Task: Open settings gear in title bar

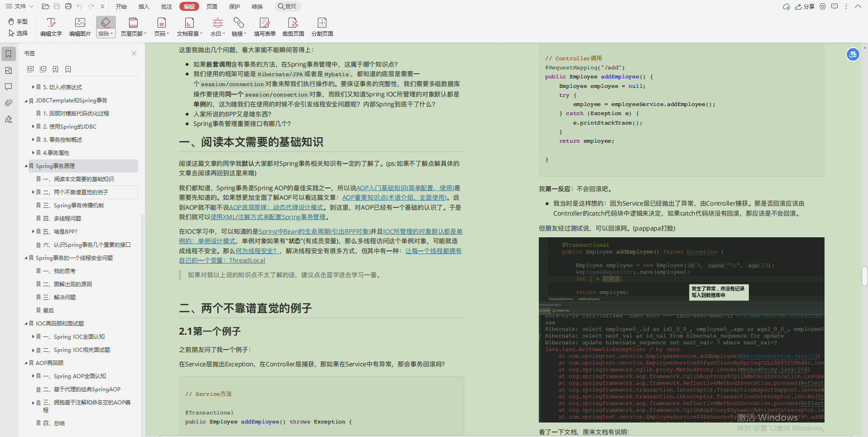Action: pyautogui.click(x=823, y=6)
